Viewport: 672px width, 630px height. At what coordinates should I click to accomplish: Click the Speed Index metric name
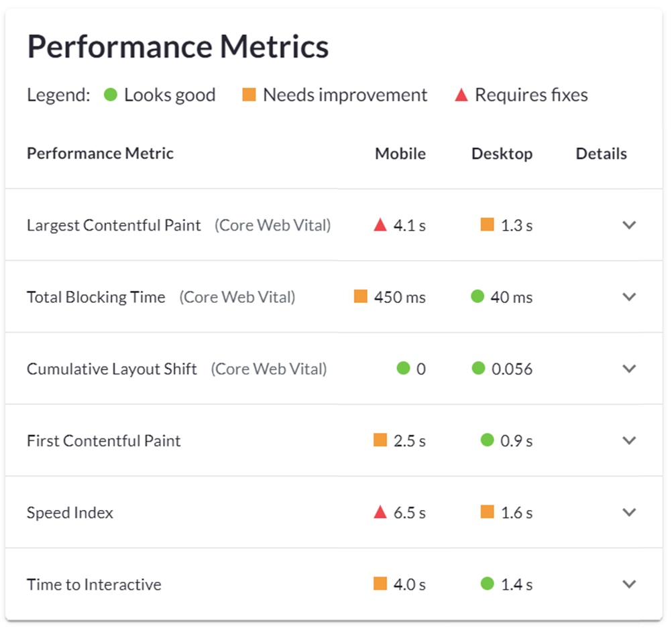click(x=70, y=513)
